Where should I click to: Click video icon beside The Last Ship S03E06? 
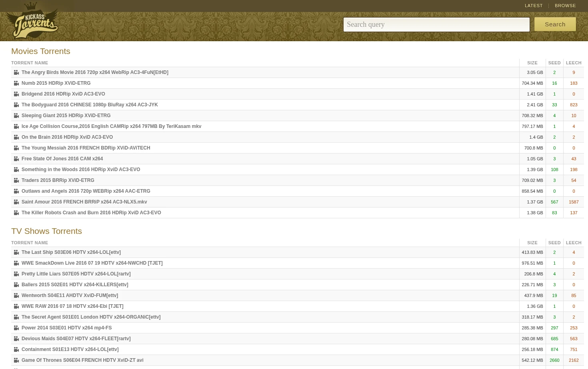(x=16, y=252)
